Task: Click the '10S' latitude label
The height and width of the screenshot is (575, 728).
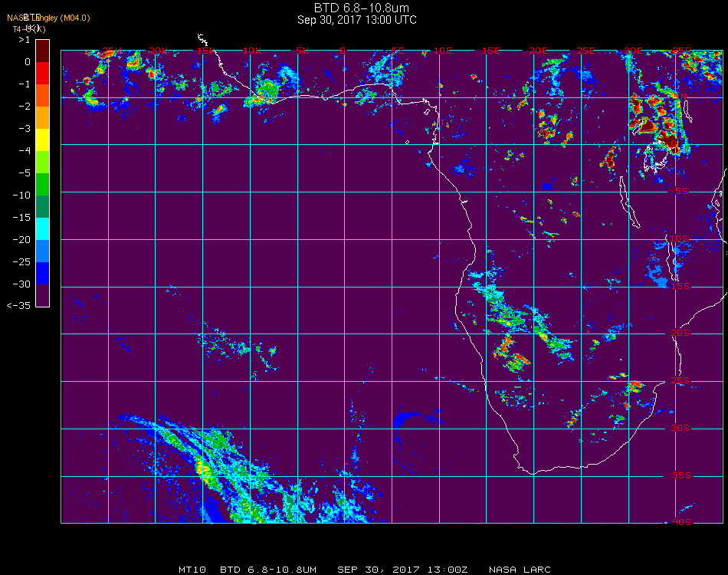Action: click(679, 238)
